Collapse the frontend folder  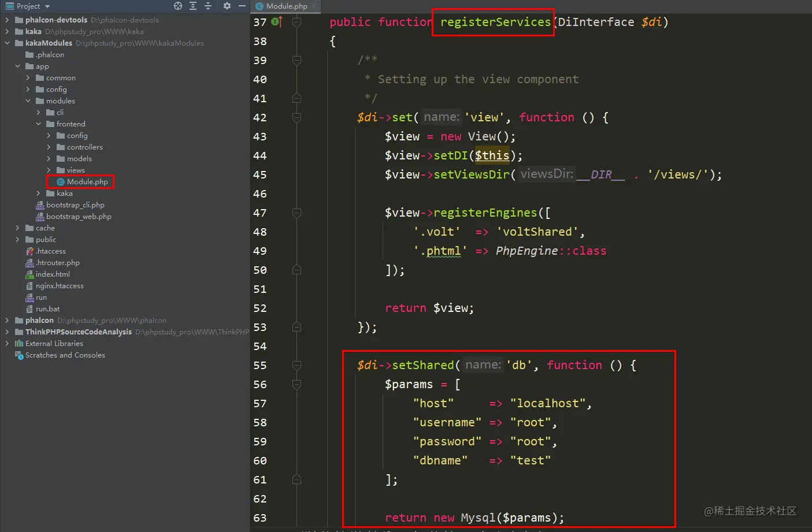tap(38, 124)
